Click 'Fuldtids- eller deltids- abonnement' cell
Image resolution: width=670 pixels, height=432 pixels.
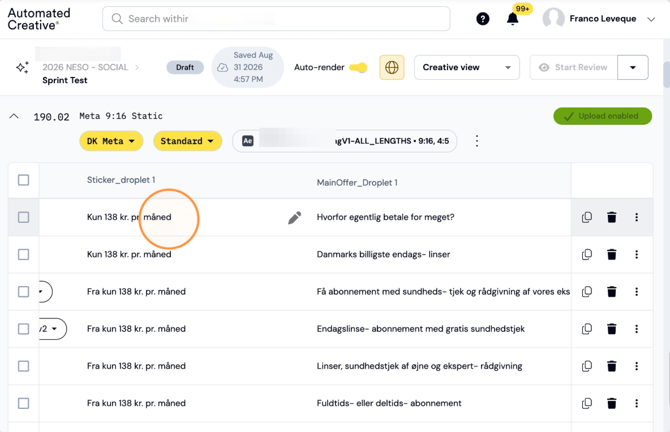point(389,403)
